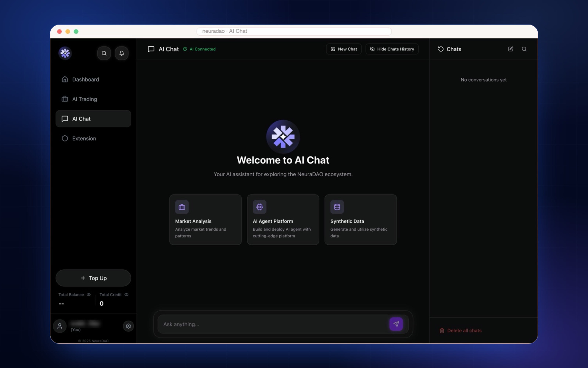The image size is (588, 368).
Task: Click the neuradao AI Chat address bar
Action: tap(294, 31)
